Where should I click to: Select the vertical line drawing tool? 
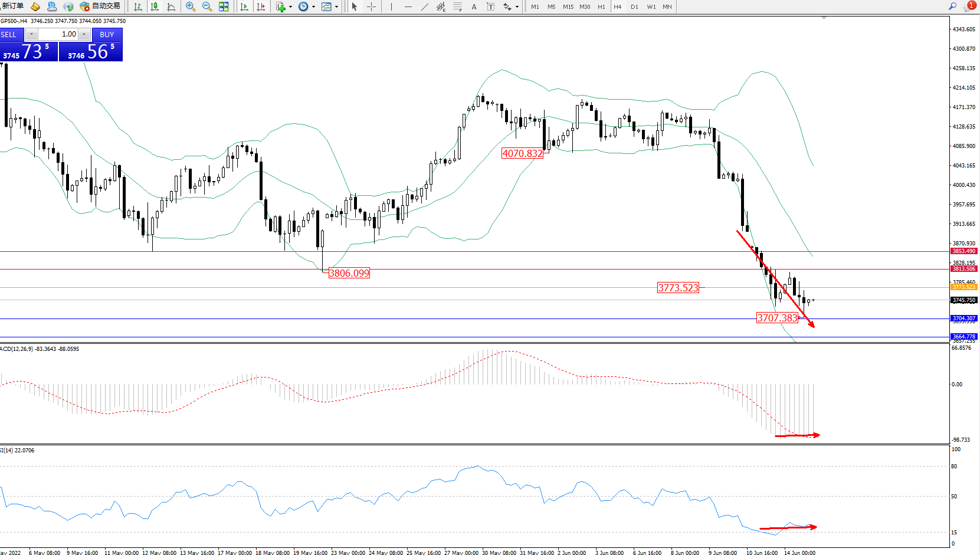[x=391, y=6]
